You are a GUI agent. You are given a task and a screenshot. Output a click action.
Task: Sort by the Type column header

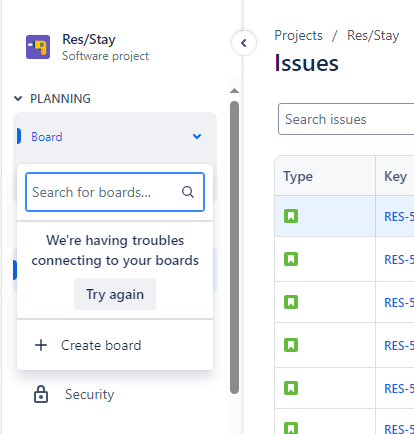tap(298, 176)
